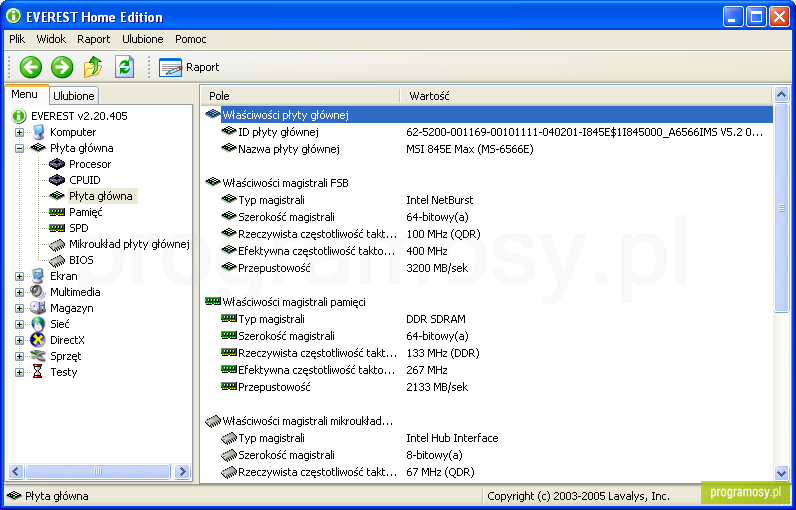Viewport: 796px width, 510px height.
Task: Open the Ulubione menu in menu bar
Action: [143, 39]
